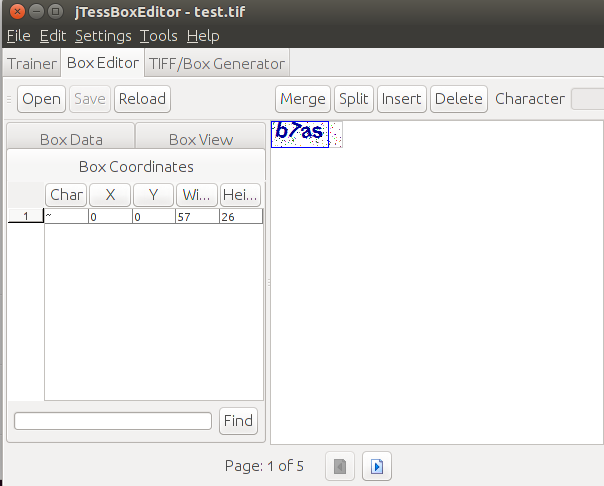Select the '~' character cell

tap(66, 216)
